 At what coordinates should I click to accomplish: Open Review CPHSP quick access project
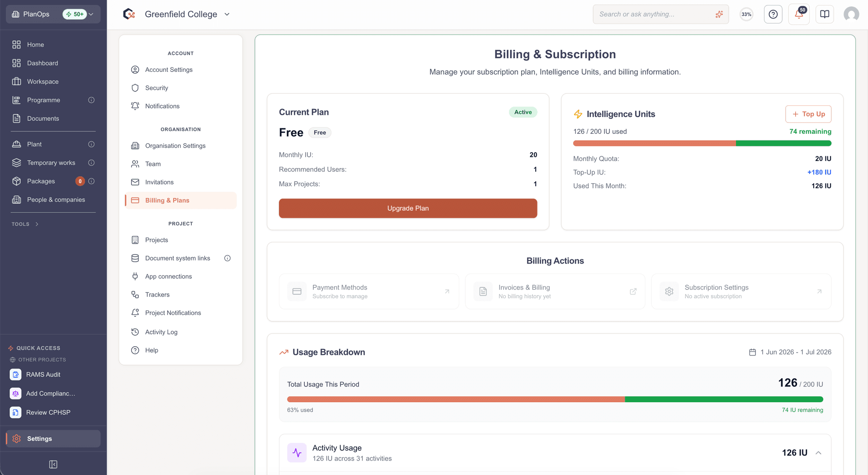tap(53, 412)
